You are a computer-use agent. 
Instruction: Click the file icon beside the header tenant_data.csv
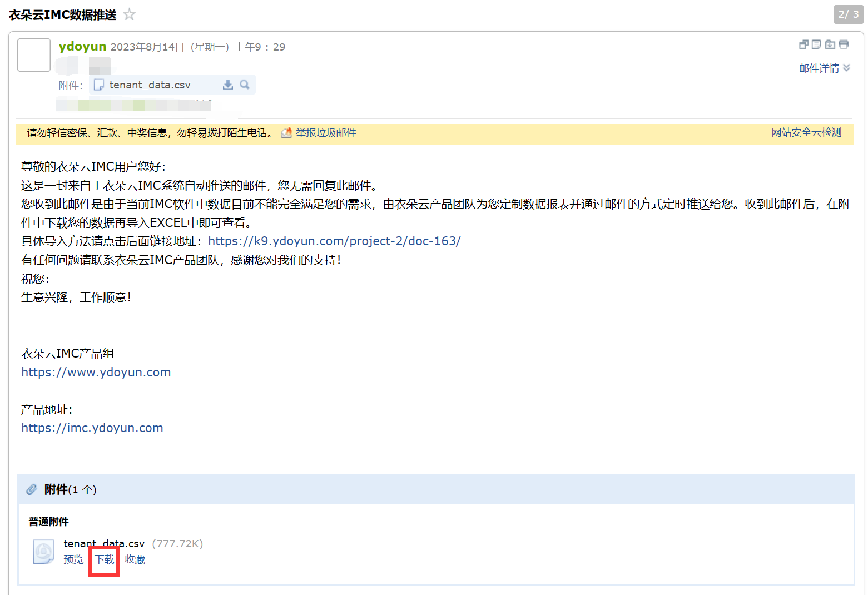coord(99,85)
